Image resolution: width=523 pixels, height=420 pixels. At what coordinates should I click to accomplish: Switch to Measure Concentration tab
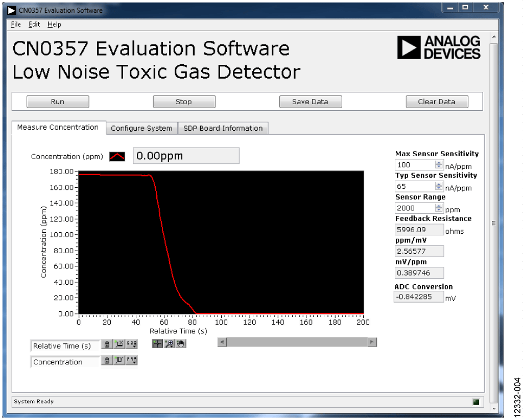(x=58, y=128)
